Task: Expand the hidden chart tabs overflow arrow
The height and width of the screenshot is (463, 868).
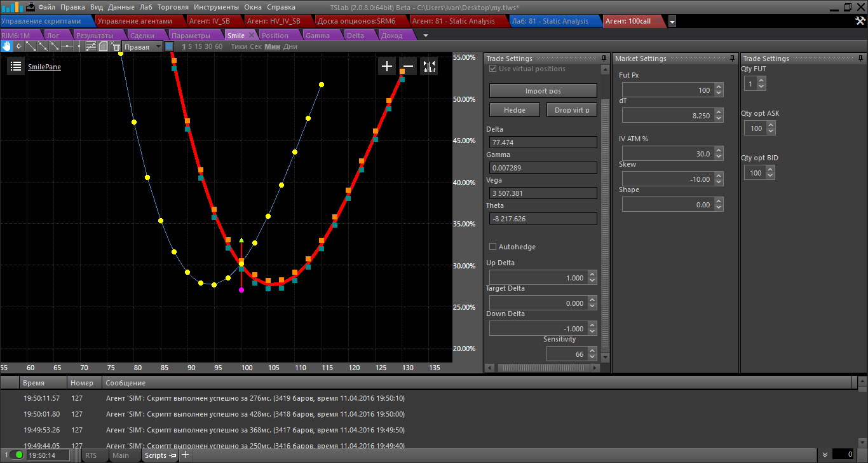Action: click(x=426, y=36)
